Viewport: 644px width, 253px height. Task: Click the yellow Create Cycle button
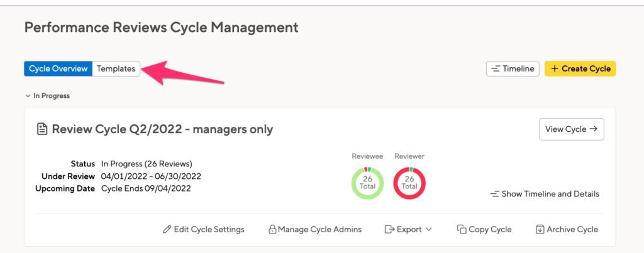tap(580, 68)
